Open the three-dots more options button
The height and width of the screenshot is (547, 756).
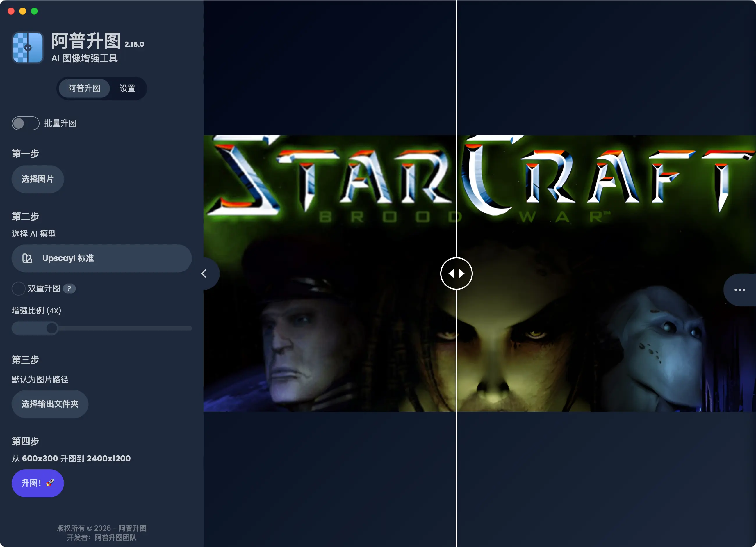[740, 290]
